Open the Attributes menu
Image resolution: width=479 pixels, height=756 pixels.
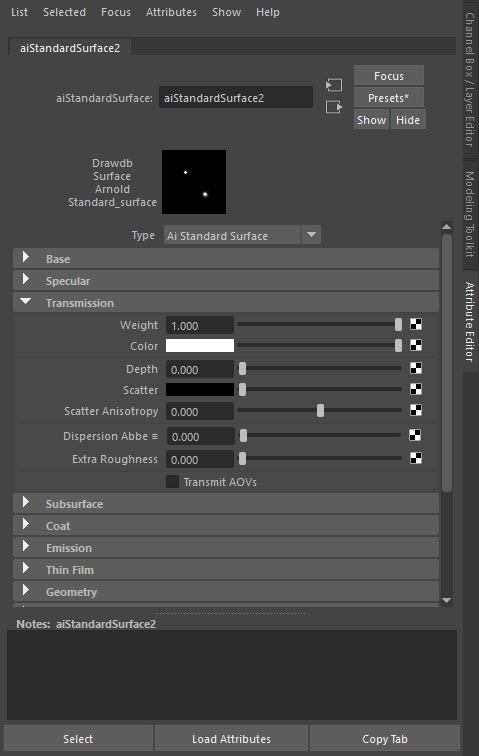171,12
